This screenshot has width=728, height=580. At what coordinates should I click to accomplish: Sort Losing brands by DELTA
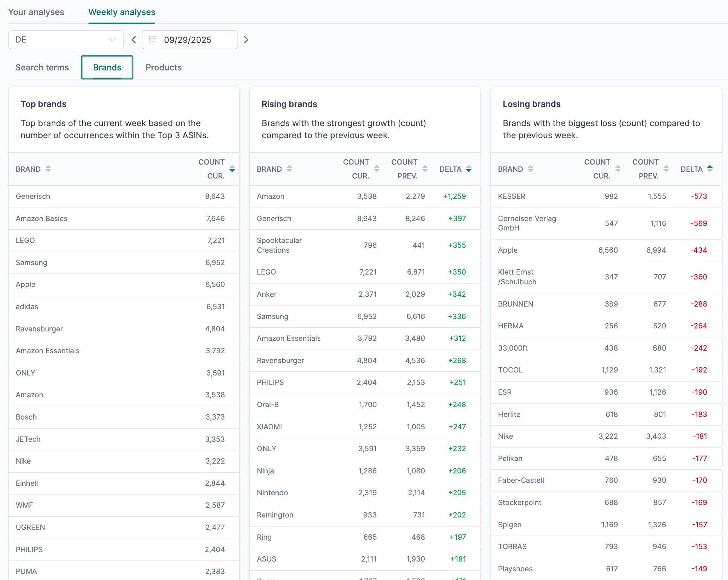[x=710, y=169]
